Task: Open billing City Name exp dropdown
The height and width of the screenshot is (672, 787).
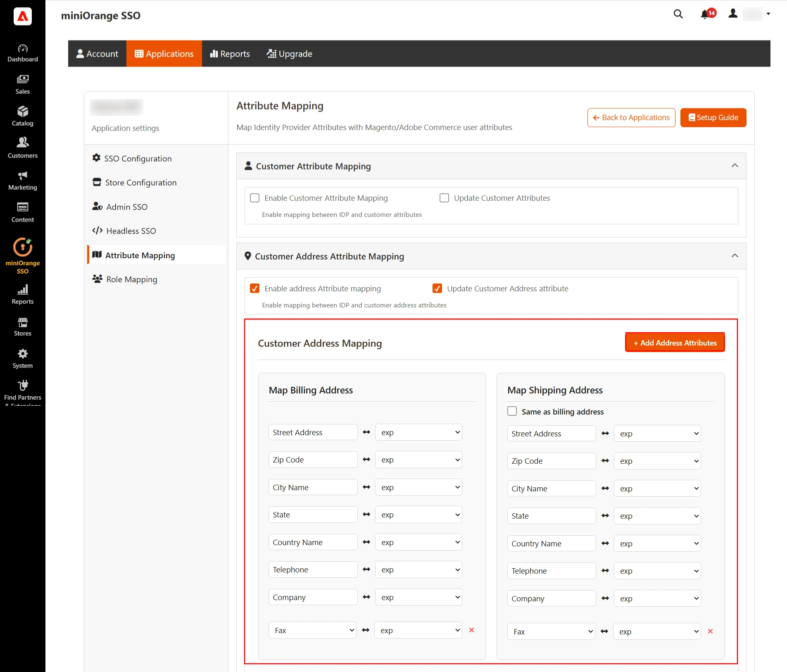Action: (418, 487)
